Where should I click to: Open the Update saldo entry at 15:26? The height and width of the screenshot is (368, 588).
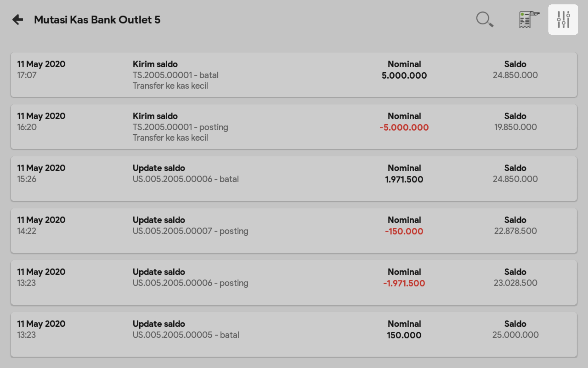pyautogui.click(x=293, y=178)
